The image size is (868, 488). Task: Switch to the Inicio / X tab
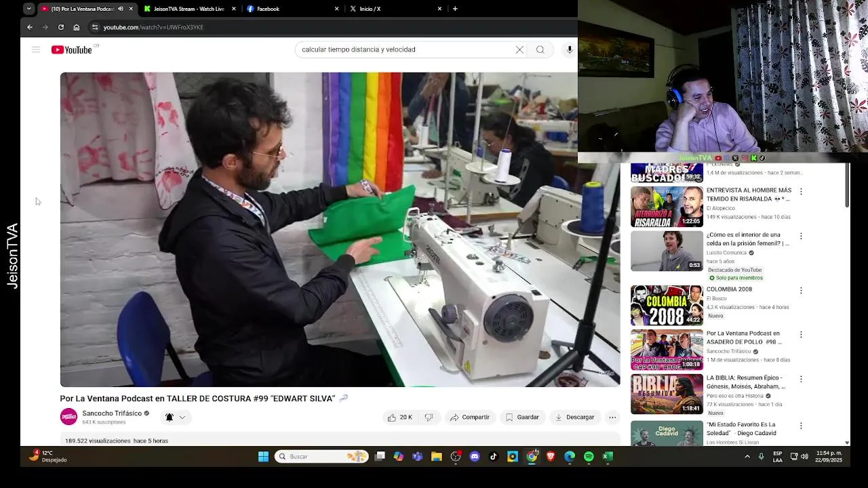pos(395,9)
